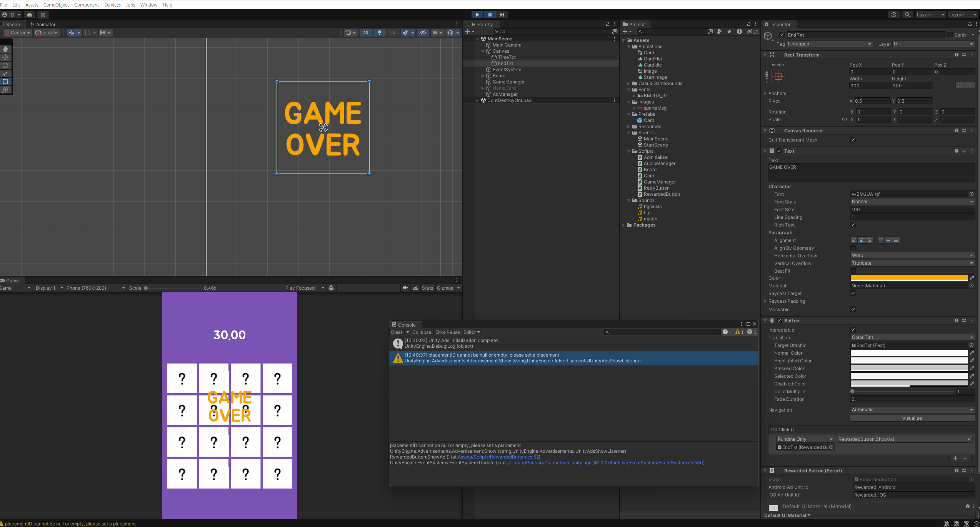The image size is (980, 527).
Task: Toggle warning messages count in Console
Action: (739, 332)
